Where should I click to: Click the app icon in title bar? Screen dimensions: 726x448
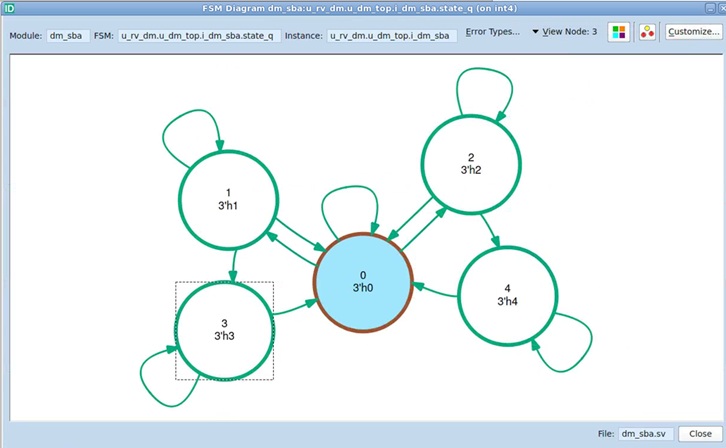click(9, 8)
